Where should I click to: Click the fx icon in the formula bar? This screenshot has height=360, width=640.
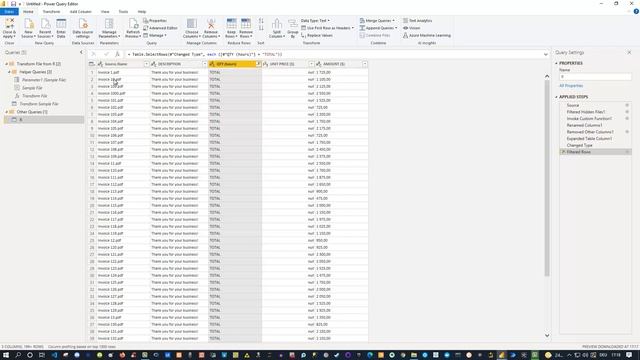click(117, 54)
